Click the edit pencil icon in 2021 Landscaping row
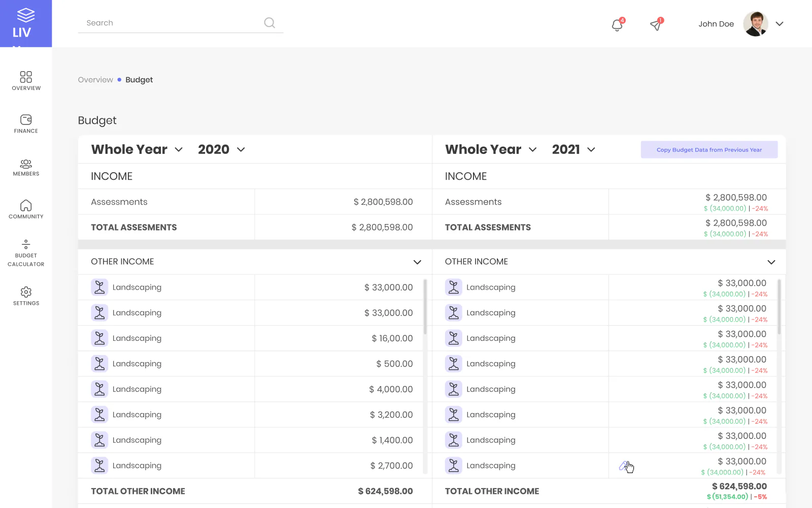 pos(623,465)
